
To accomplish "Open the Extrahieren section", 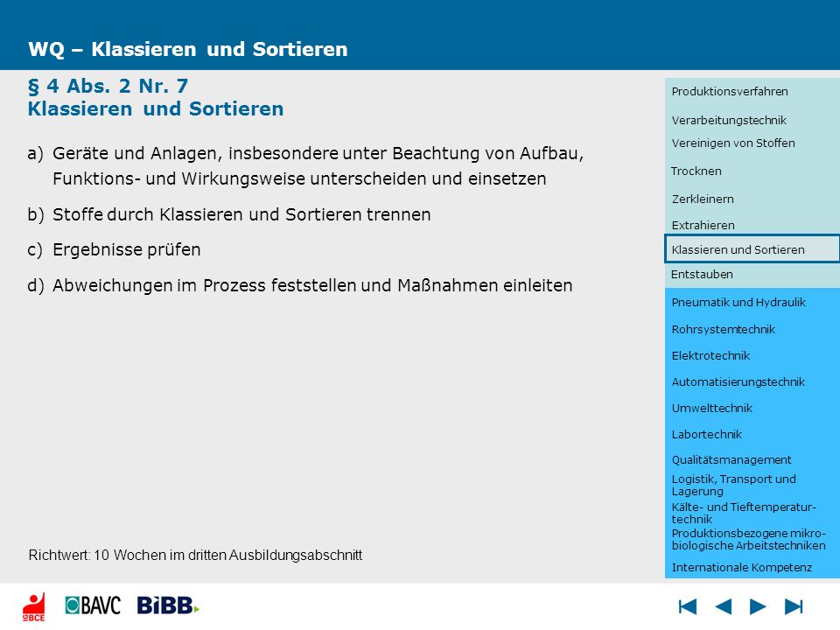I will (703, 225).
